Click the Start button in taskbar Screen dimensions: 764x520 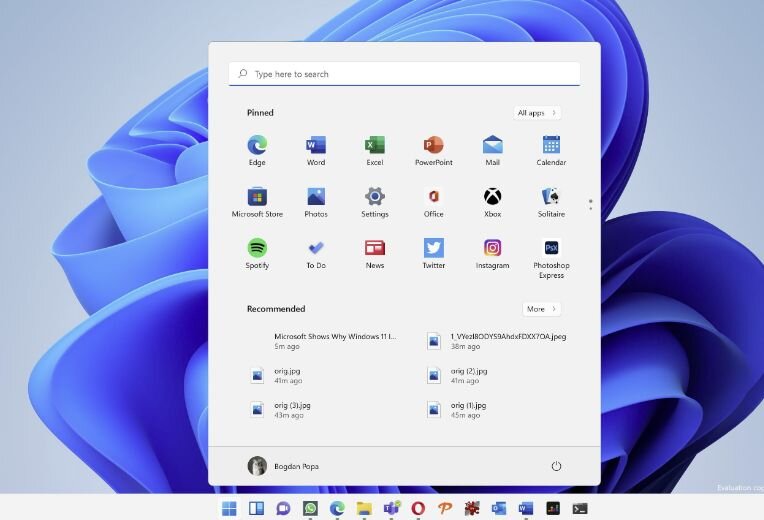[x=229, y=508]
